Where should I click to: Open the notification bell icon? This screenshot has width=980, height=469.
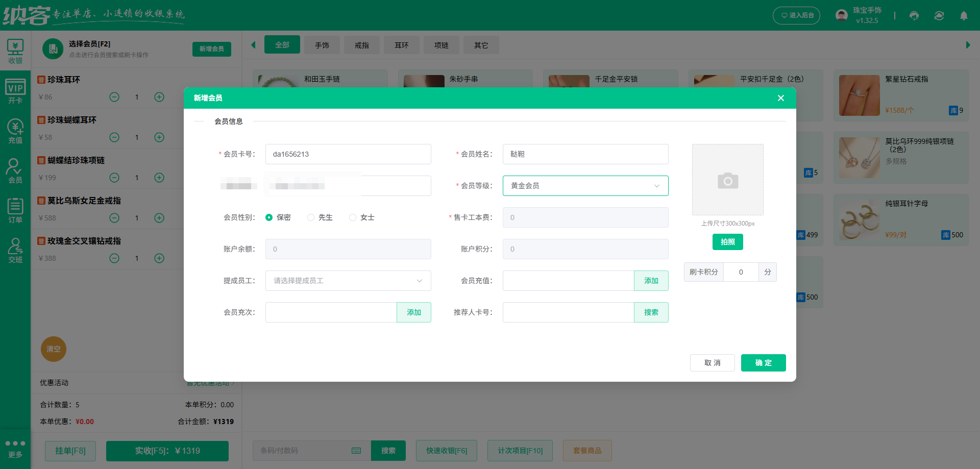click(964, 16)
